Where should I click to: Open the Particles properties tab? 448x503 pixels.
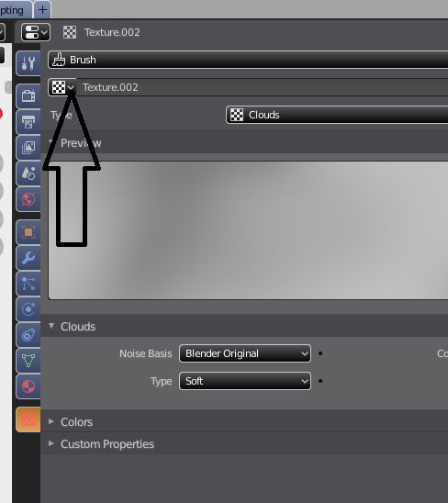(x=28, y=284)
